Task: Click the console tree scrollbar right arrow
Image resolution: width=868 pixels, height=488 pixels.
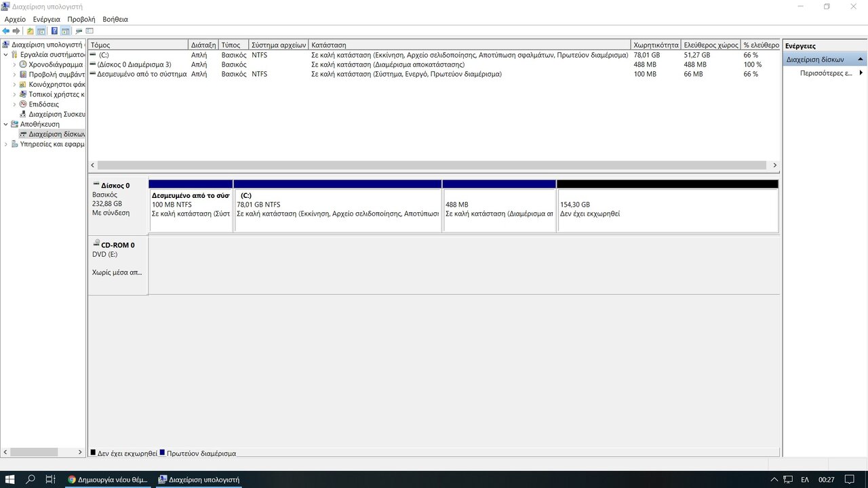Action: (x=81, y=452)
